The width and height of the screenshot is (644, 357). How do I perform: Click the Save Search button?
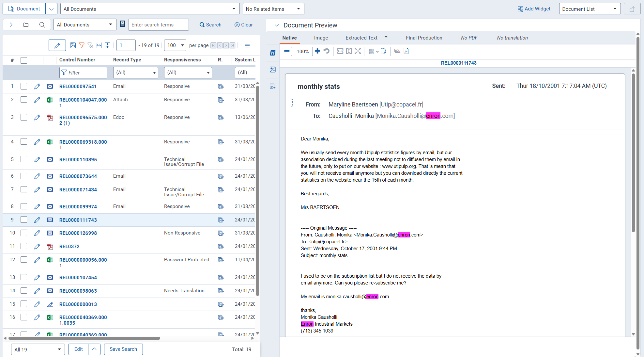(x=123, y=349)
